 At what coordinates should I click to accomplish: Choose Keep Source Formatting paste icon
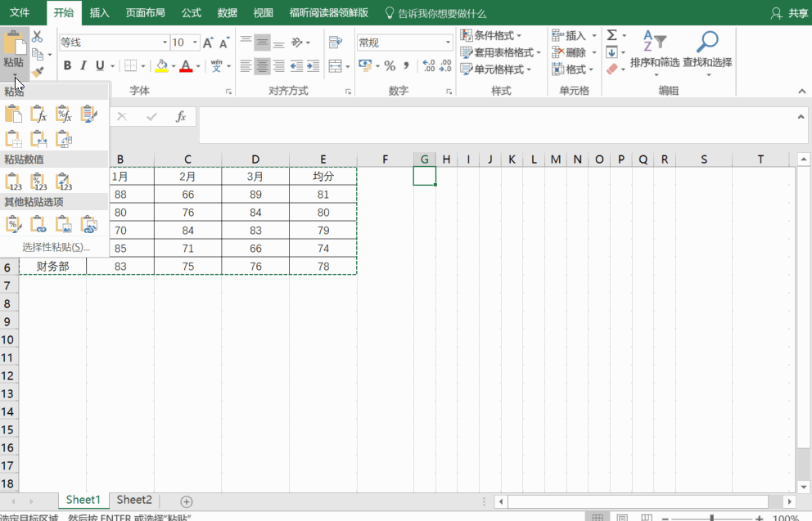[x=89, y=115]
